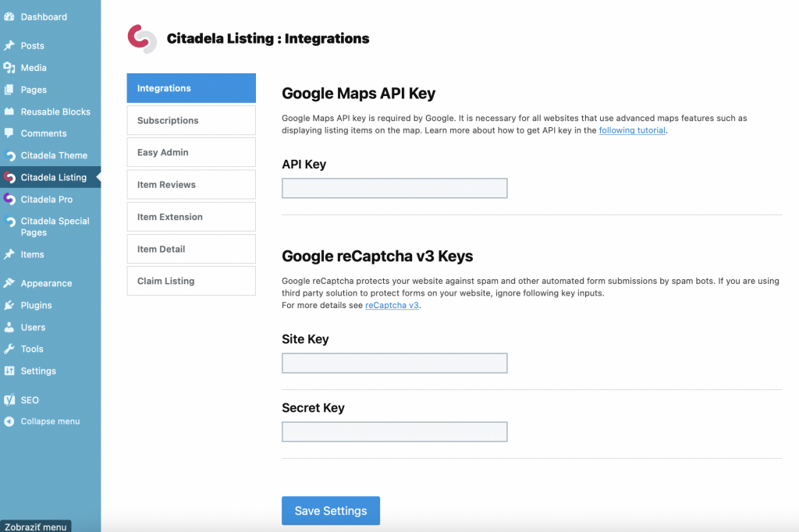The image size is (799, 532).
Task: Click the Save Settings button
Action: [x=331, y=511]
